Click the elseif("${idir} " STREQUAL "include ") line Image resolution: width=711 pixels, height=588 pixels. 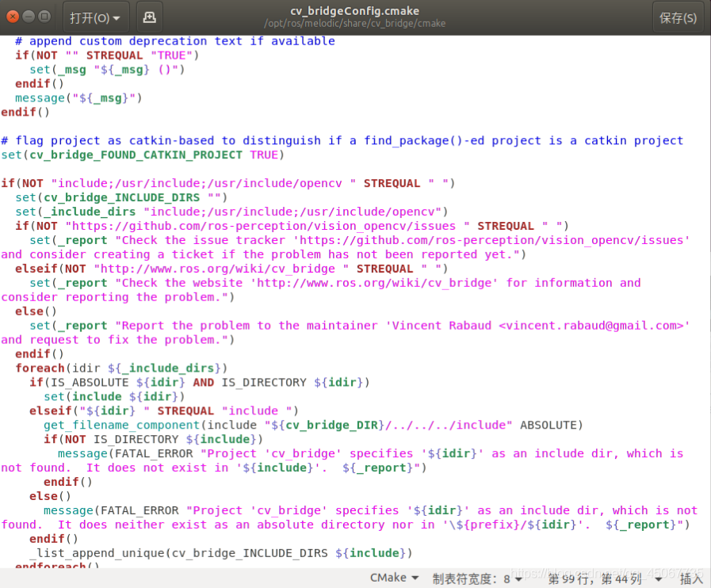164,410
